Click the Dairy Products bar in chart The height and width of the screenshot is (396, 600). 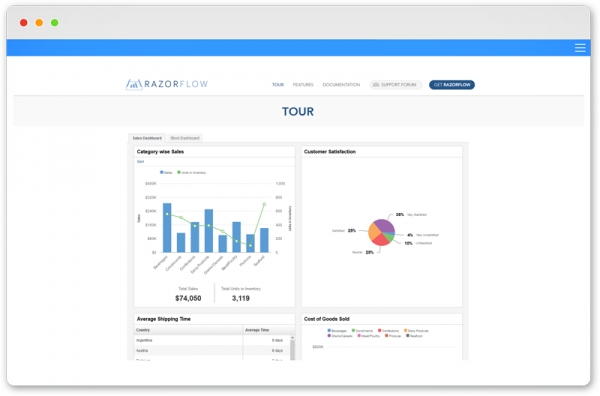coord(209,231)
